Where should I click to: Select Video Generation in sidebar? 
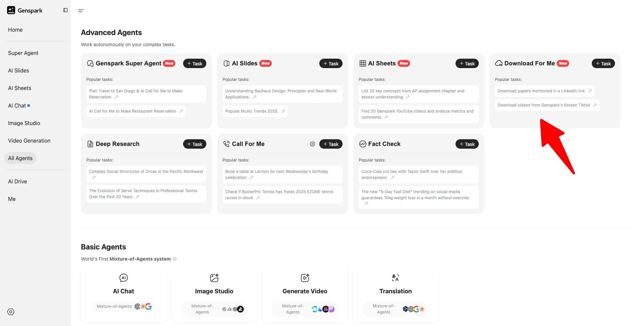29,141
